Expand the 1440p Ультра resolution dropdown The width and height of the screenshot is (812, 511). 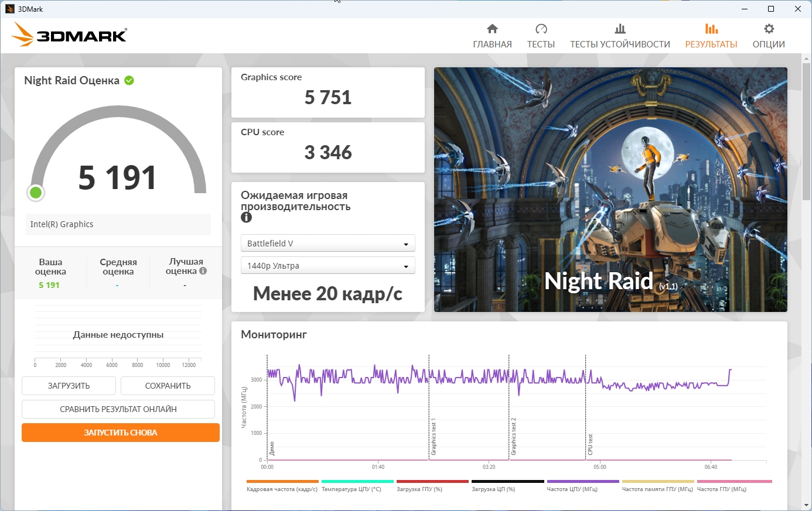coord(327,266)
